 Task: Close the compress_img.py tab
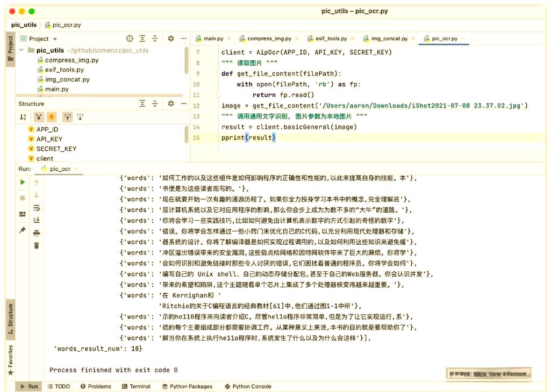(297, 39)
